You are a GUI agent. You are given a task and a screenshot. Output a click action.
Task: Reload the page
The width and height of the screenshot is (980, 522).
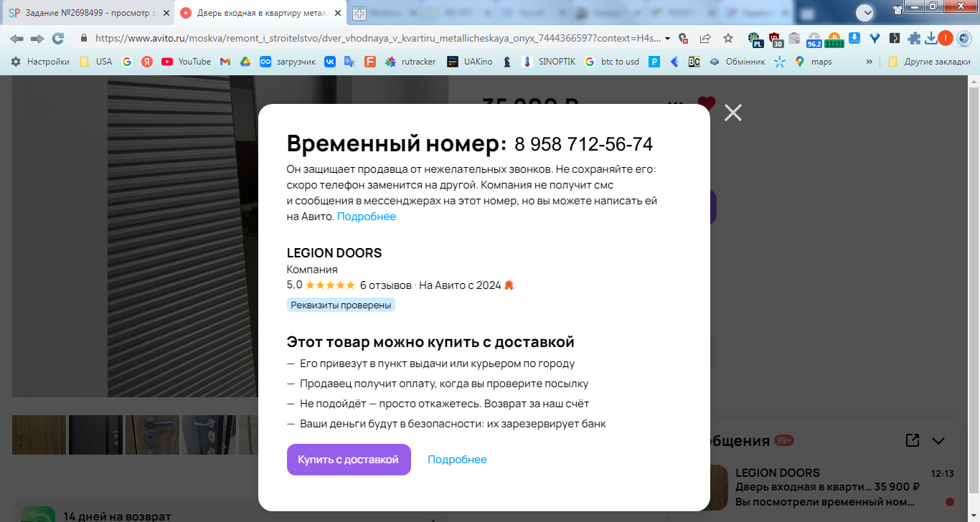[58, 38]
